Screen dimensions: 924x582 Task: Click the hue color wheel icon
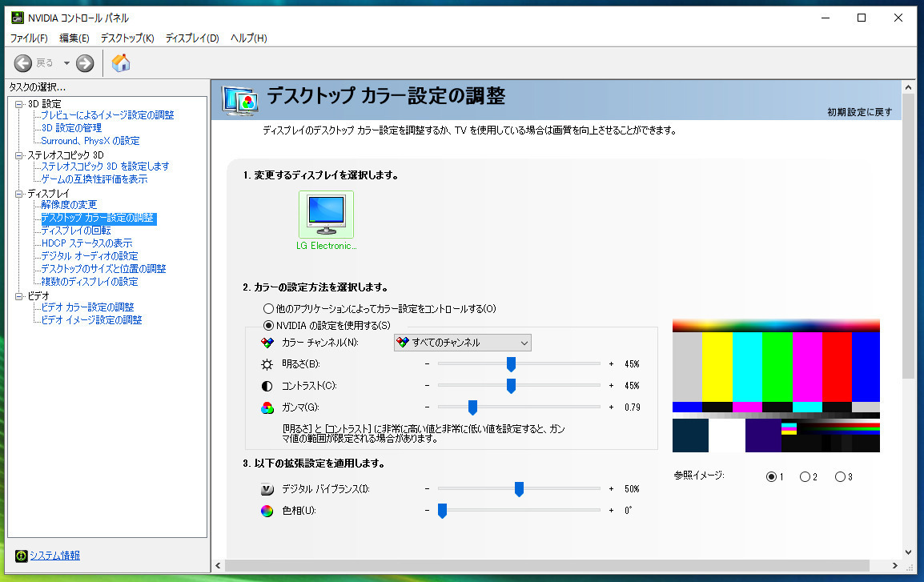[x=267, y=511]
